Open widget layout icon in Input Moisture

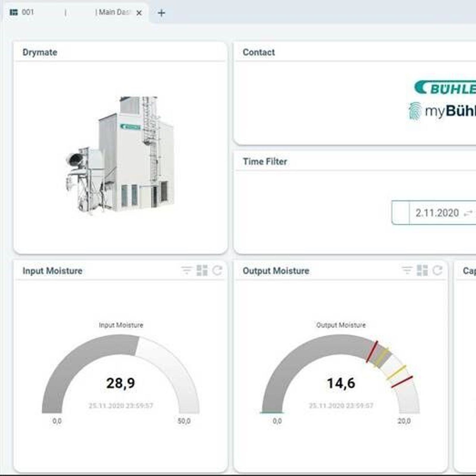[x=202, y=270]
